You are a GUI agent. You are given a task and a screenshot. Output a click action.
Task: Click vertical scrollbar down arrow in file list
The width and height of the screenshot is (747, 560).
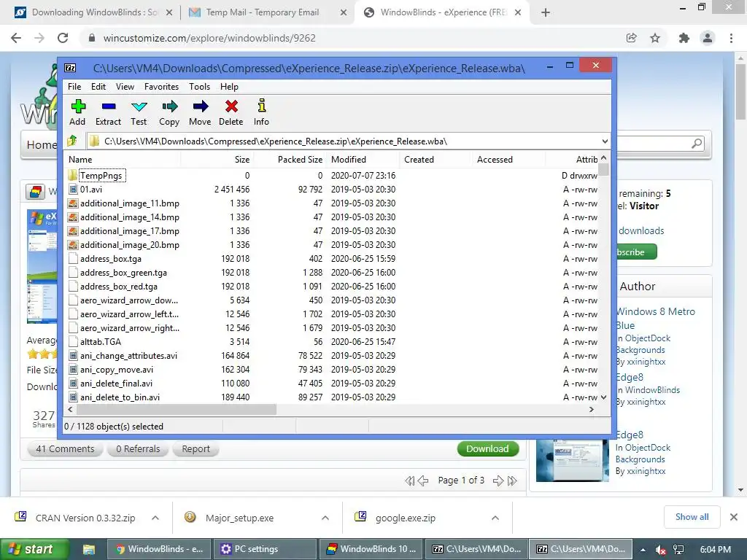point(603,397)
